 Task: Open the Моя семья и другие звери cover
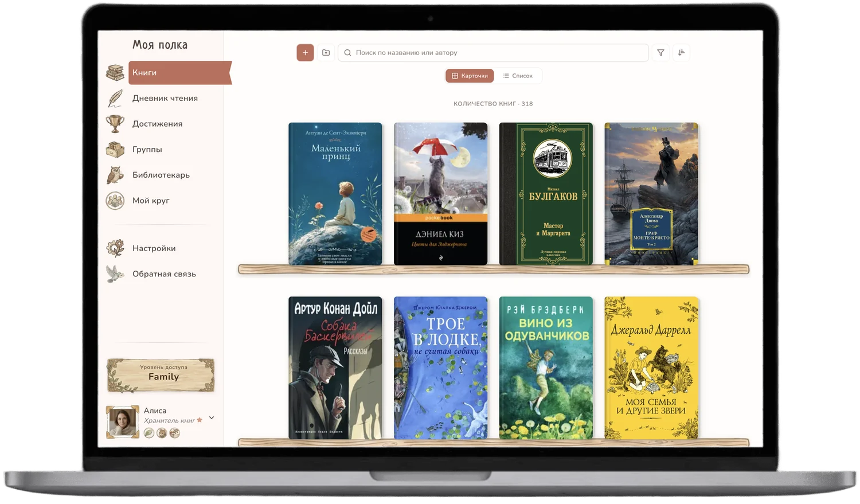pyautogui.click(x=651, y=368)
